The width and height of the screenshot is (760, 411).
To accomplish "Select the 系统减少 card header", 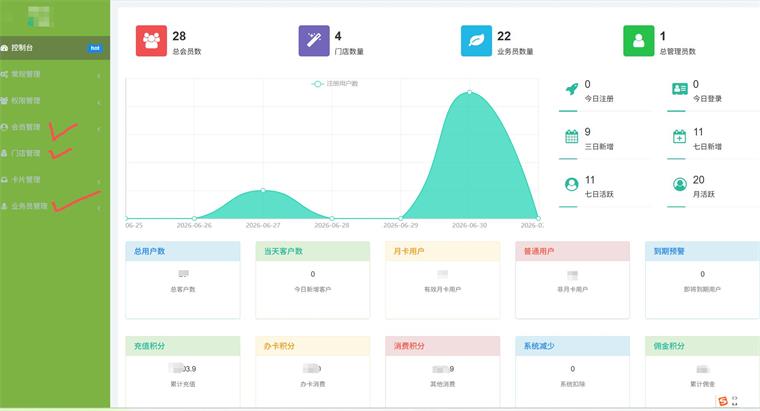I will coord(572,346).
